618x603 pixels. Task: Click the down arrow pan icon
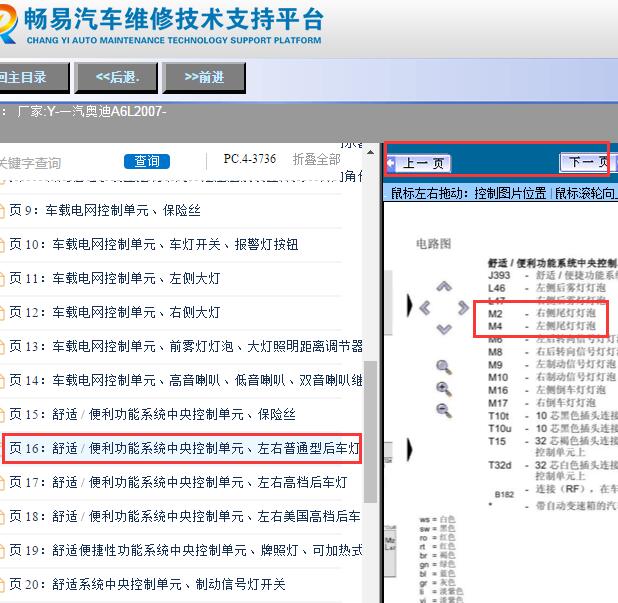[444, 329]
